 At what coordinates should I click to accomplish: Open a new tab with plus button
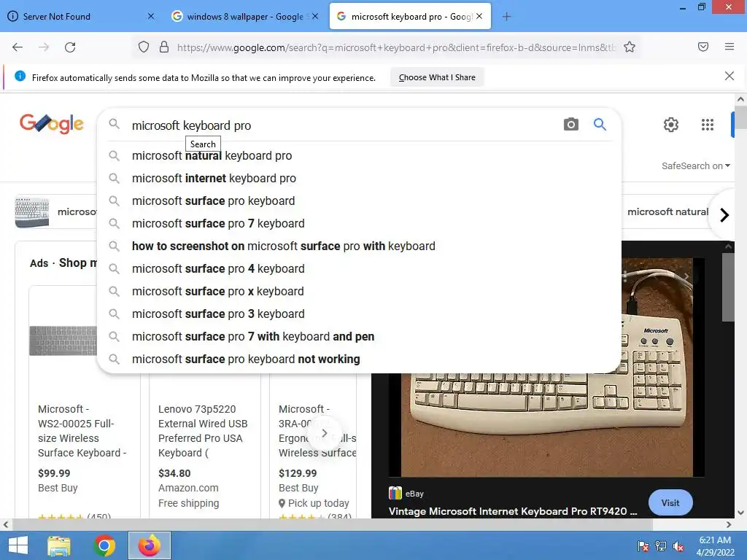pyautogui.click(x=506, y=17)
